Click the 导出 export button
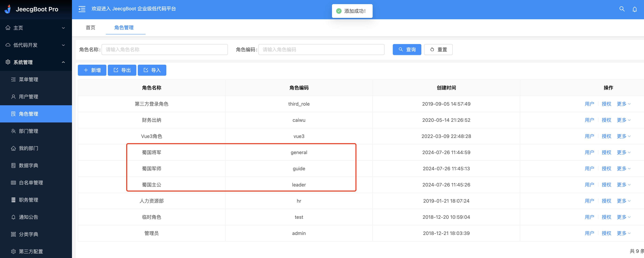The height and width of the screenshot is (258, 644). tap(122, 70)
